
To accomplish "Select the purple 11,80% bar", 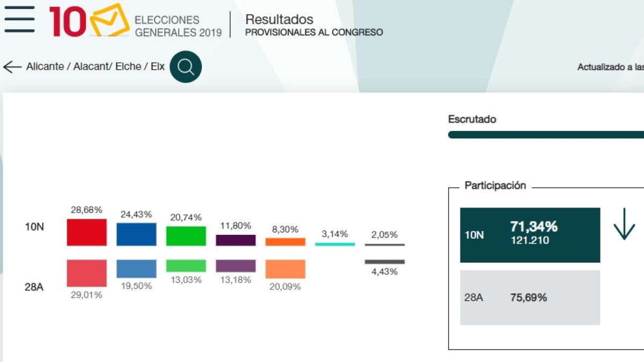I will pos(236,240).
